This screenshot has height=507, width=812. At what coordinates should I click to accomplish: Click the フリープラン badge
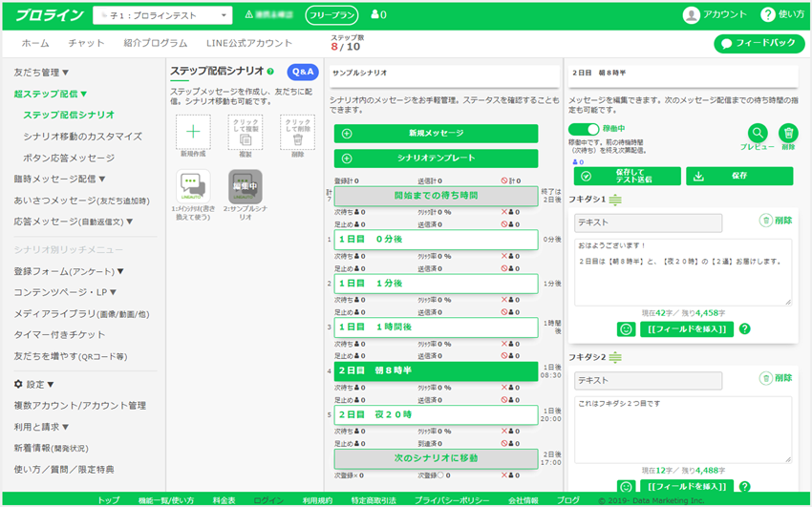point(331,15)
